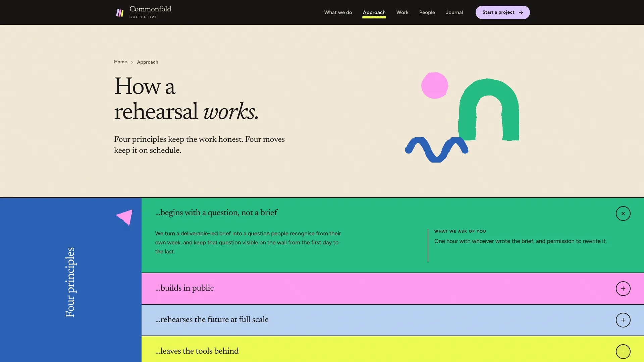Click the WHAT WE ASK OF YOU label

460,231
